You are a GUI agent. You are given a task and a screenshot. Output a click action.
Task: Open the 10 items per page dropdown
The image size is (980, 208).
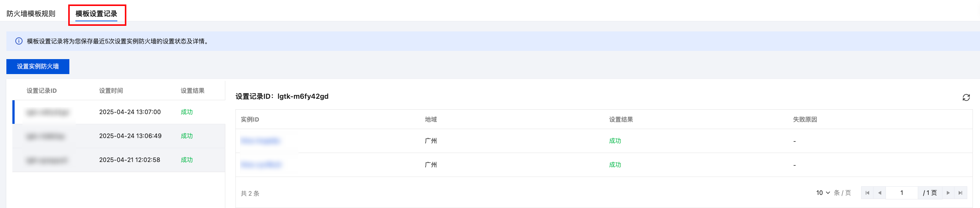click(823, 193)
